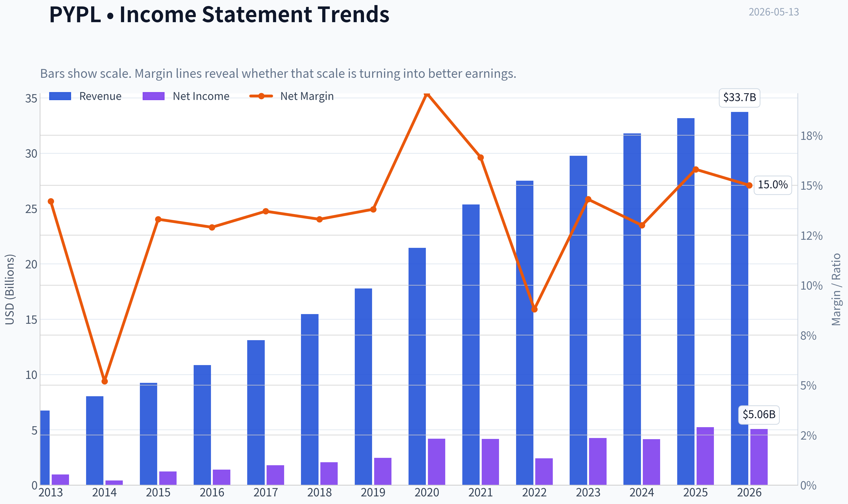Click the 18% right axis tick
This screenshot has width=848, height=504.
811,136
